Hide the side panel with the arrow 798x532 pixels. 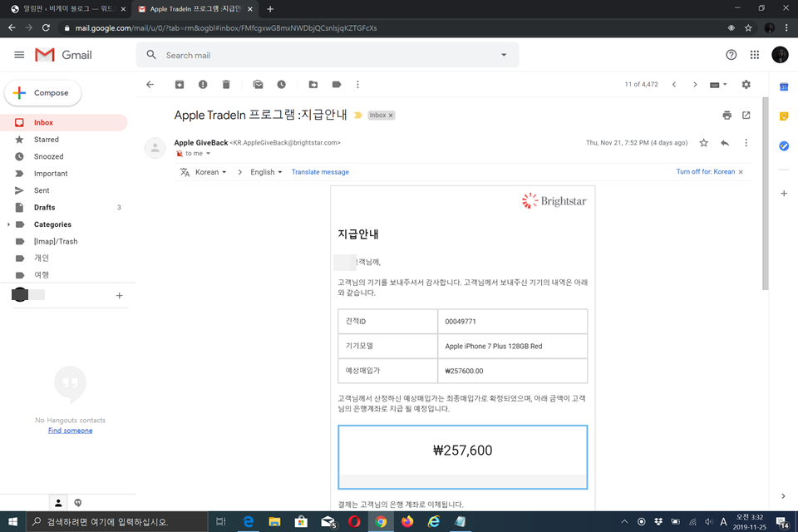783,496
